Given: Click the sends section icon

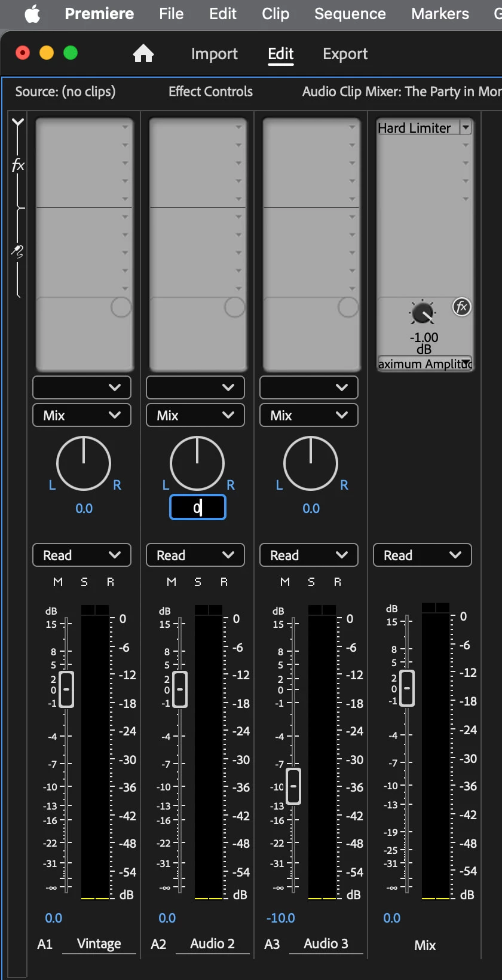Looking at the screenshot, I should click(18, 251).
